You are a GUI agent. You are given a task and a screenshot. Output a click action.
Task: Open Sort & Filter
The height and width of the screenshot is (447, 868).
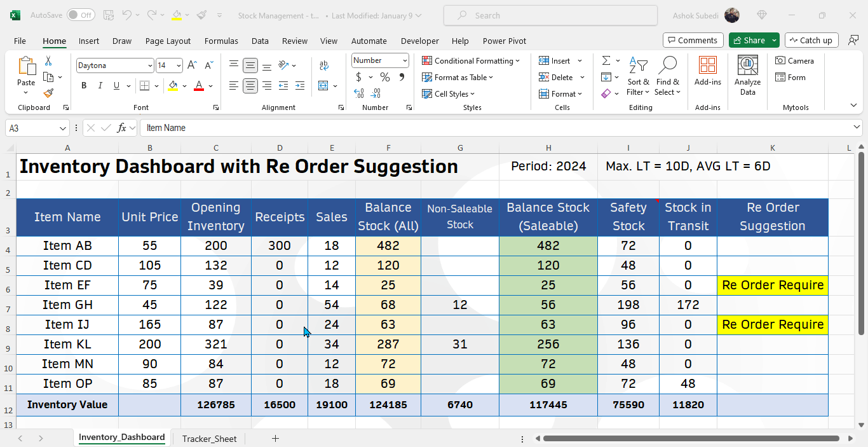(638, 75)
